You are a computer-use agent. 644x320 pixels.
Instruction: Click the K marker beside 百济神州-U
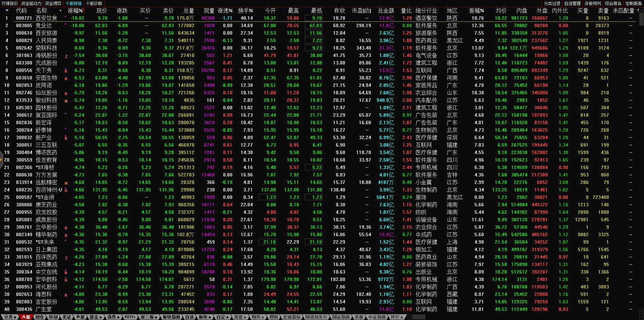click(x=66, y=190)
